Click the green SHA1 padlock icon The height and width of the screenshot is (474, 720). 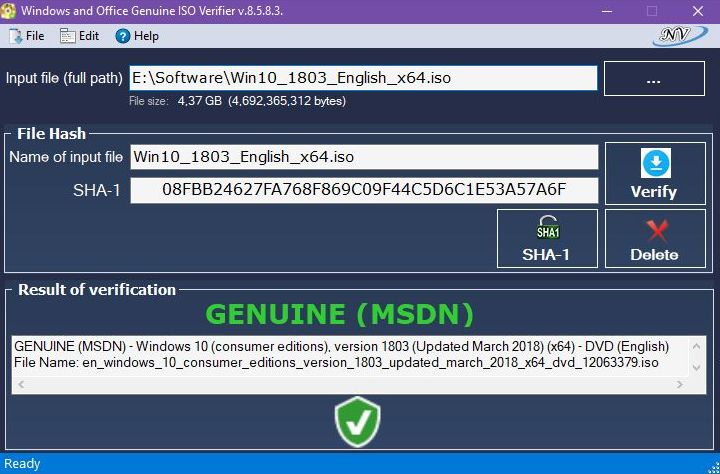click(548, 227)
